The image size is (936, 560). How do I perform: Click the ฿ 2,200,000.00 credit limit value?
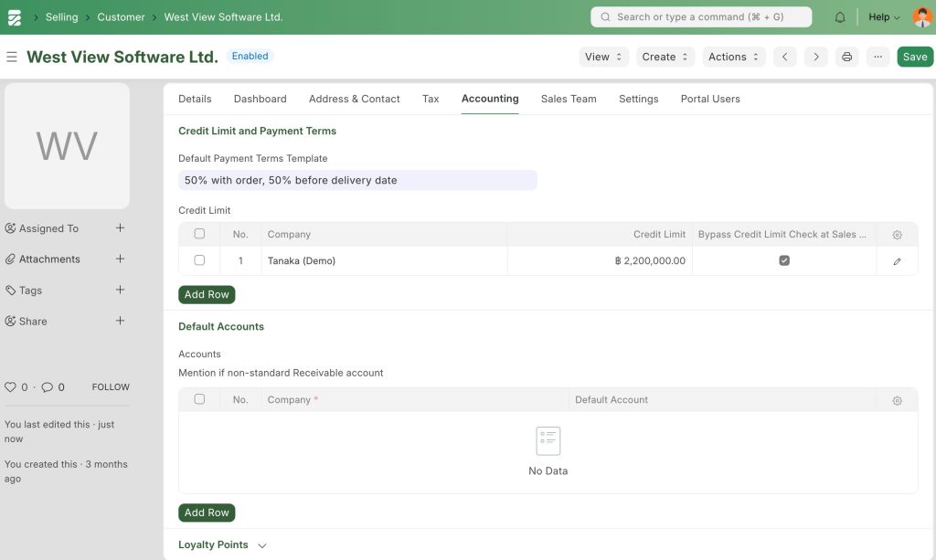click(650, 260)
